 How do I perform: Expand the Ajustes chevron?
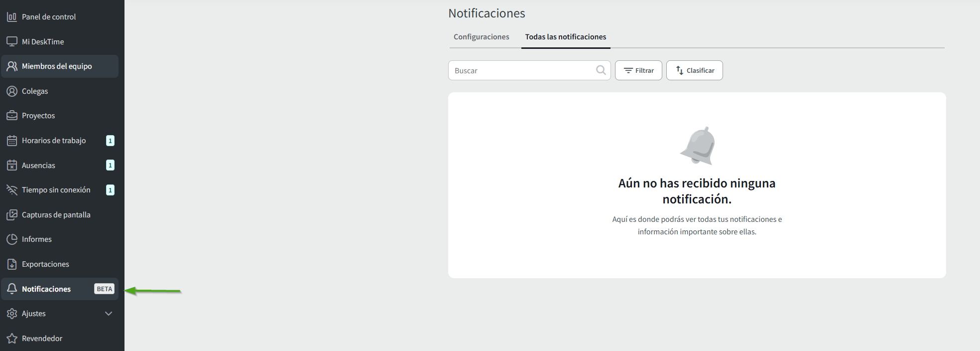tap(109, 314)
